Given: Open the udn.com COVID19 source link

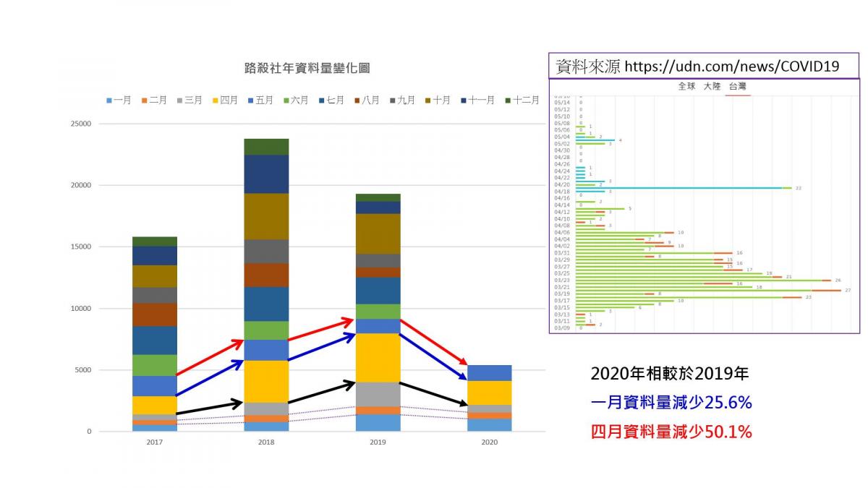Looking at the screenshot, I should click(x=731, y=67).
